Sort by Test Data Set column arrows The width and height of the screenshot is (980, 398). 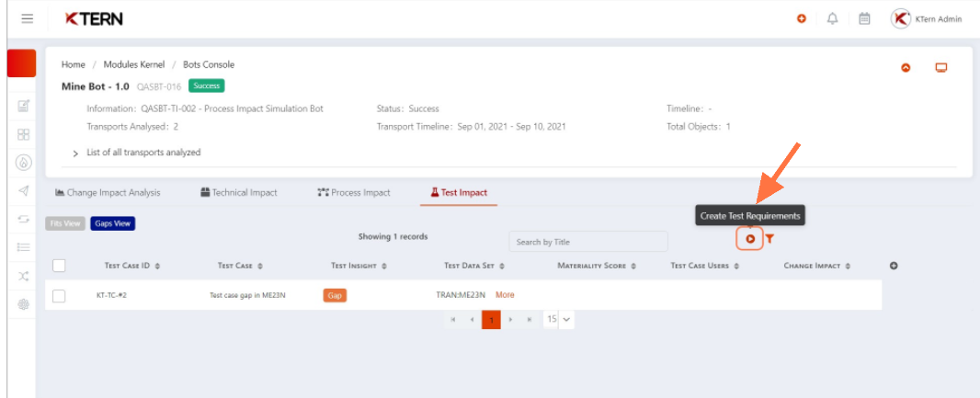(502, 267)
